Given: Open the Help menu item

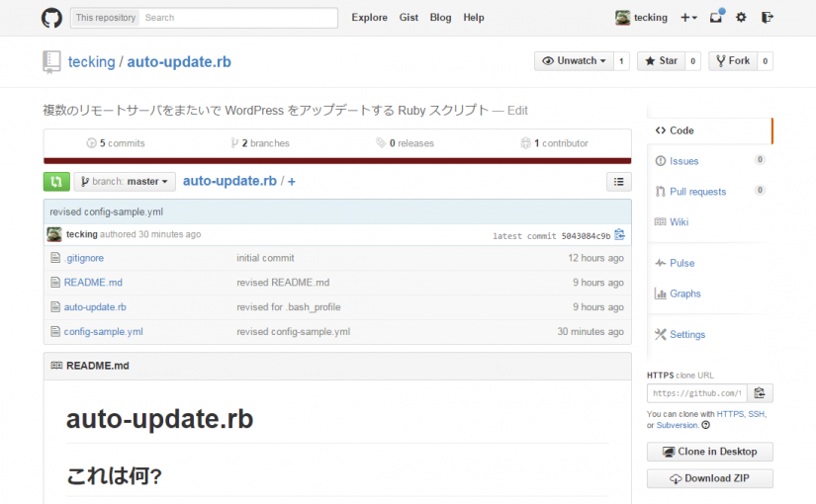Looking at the screenshot, I should point(474,17).
